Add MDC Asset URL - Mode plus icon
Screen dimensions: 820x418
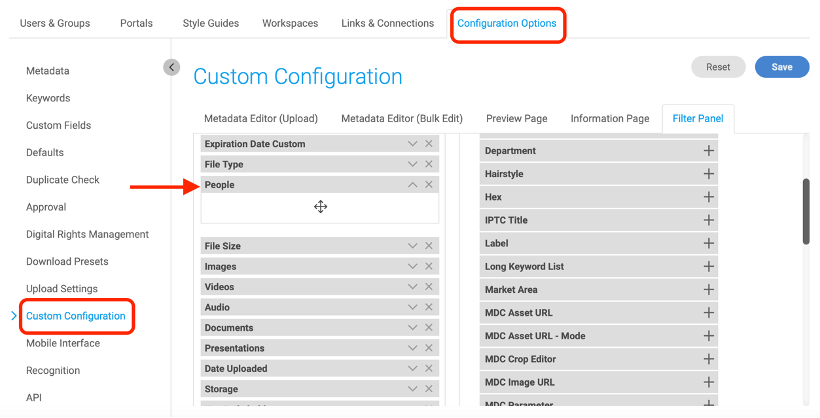click(709, 336)
